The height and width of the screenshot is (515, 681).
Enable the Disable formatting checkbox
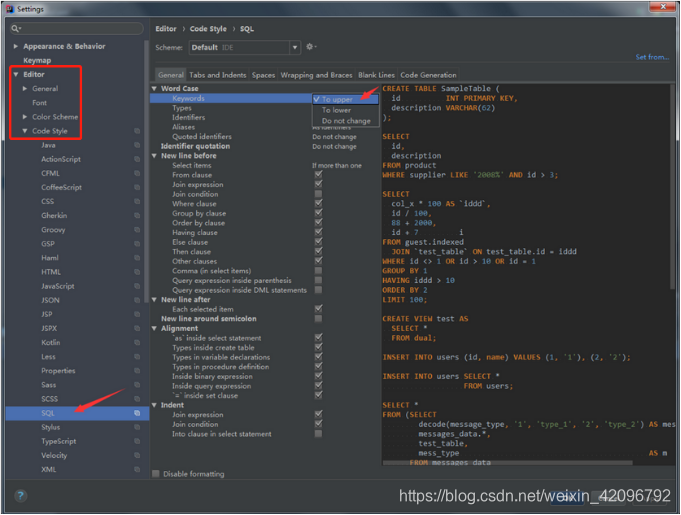coord(156,474)
